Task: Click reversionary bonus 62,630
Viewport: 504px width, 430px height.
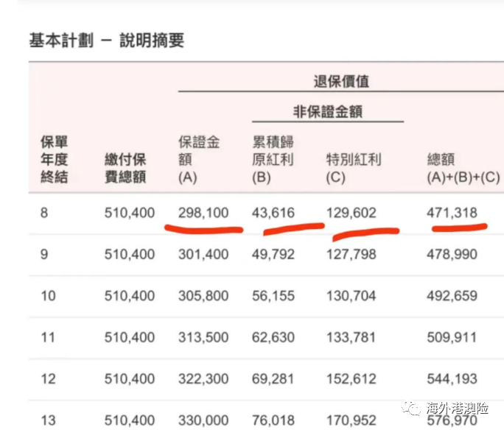Action: coord(273,337)
